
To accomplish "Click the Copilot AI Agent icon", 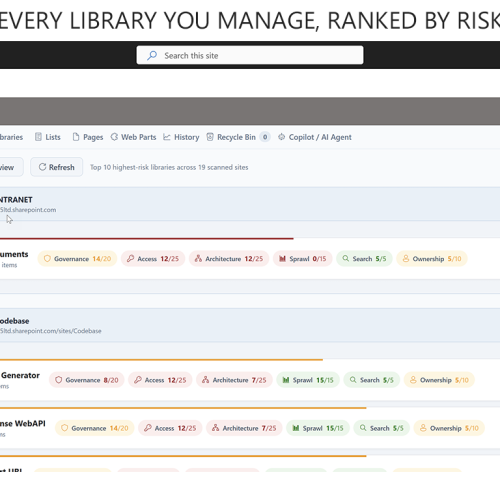I will [x=282, y=137].
